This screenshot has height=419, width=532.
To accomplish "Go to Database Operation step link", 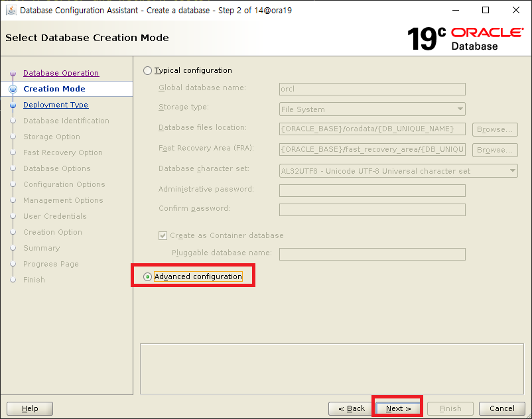I will pyautogui.click(x=61, y=73).
